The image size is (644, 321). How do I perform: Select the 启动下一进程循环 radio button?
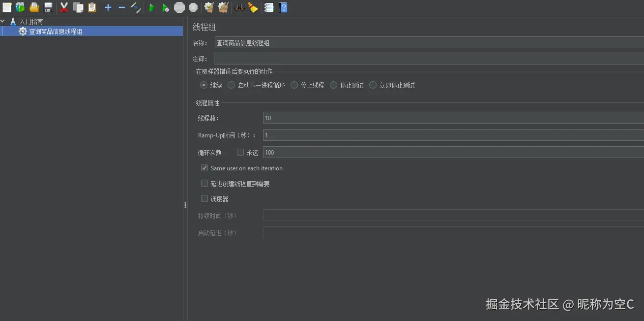click(x=231, y=85)
